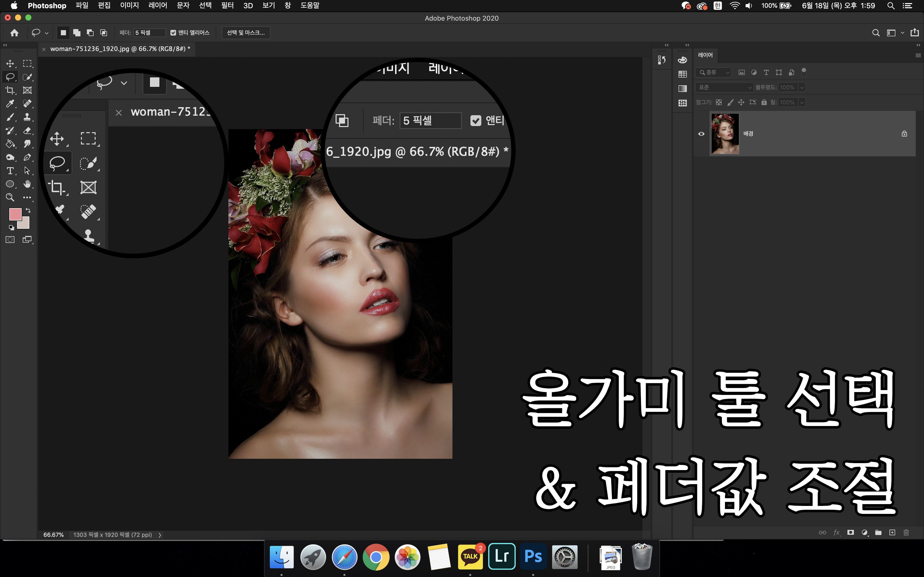
Task: Open the 표준 blend mode dropdown
Action: pos(724,87)
